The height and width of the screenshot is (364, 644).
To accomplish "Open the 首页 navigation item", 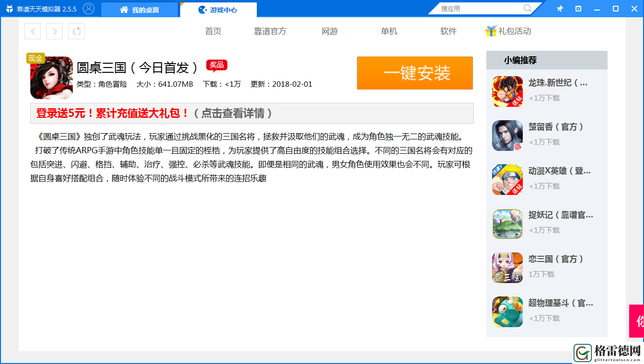I will pyautogui.click(x=213, y=31).
